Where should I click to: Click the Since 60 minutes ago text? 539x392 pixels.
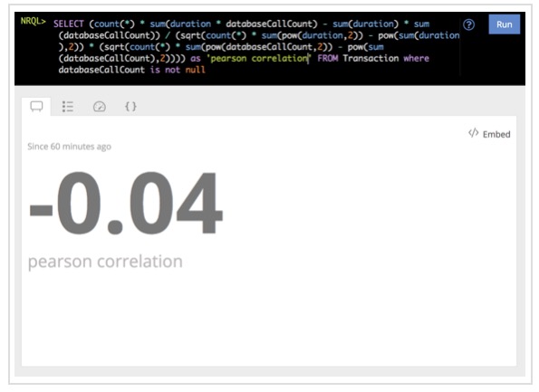tap(69, 147)
